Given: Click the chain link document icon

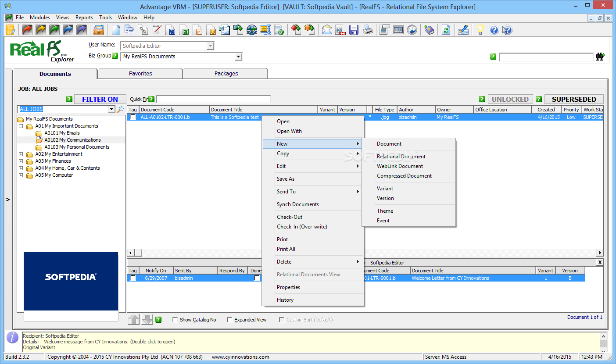Looking at the screenshot, I should [x=143, y=30].
